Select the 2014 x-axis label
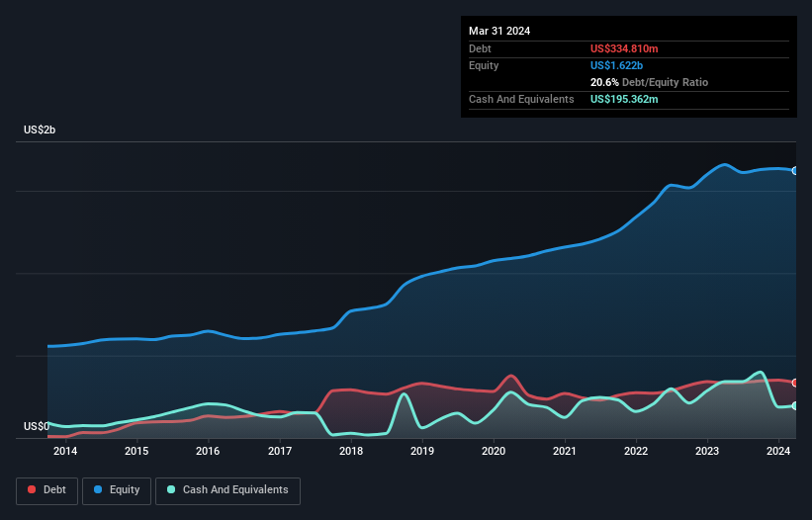This screenshot has width=812, height=520. (x=65, y=452)
